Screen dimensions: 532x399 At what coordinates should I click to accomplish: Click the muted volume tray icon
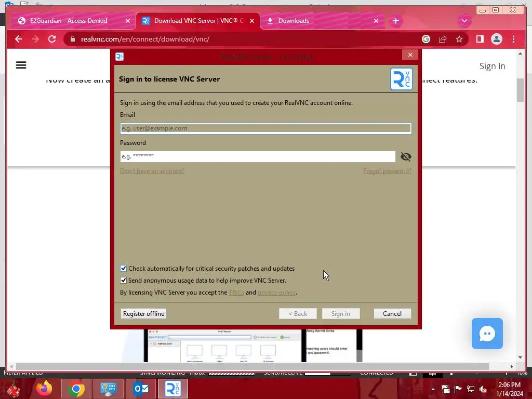tap(483, 389)
